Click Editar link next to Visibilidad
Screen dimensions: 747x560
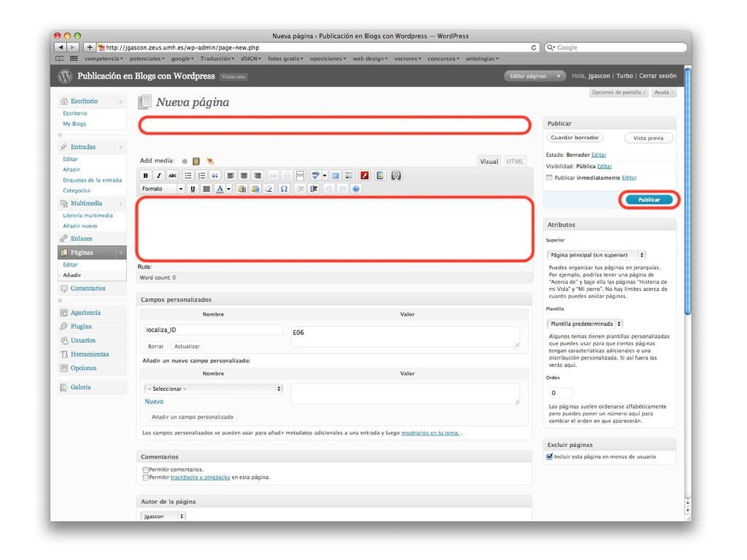point(605,166)
